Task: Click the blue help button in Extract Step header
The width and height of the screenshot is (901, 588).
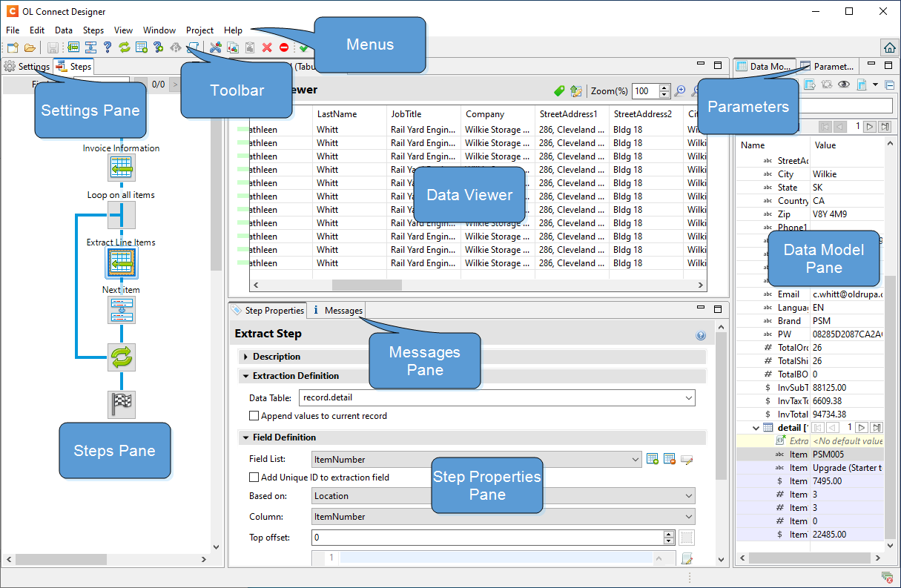Action: [x=701, y=335]
